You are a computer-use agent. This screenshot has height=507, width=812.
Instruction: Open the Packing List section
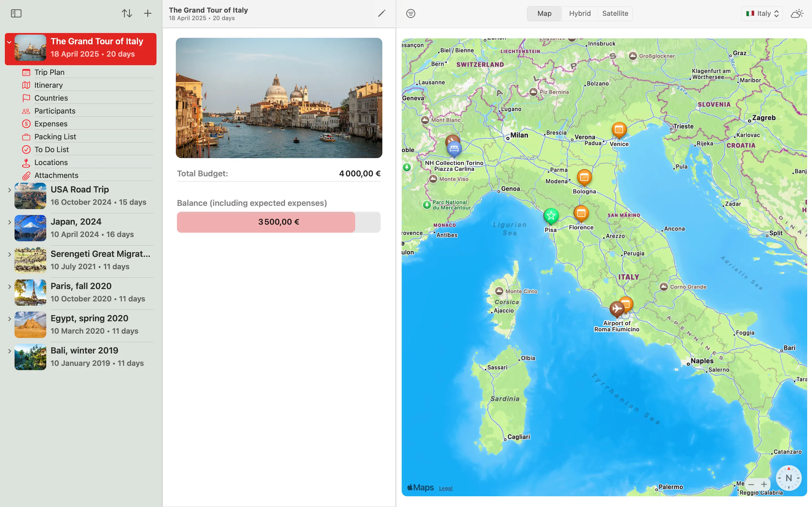(55, 137)
